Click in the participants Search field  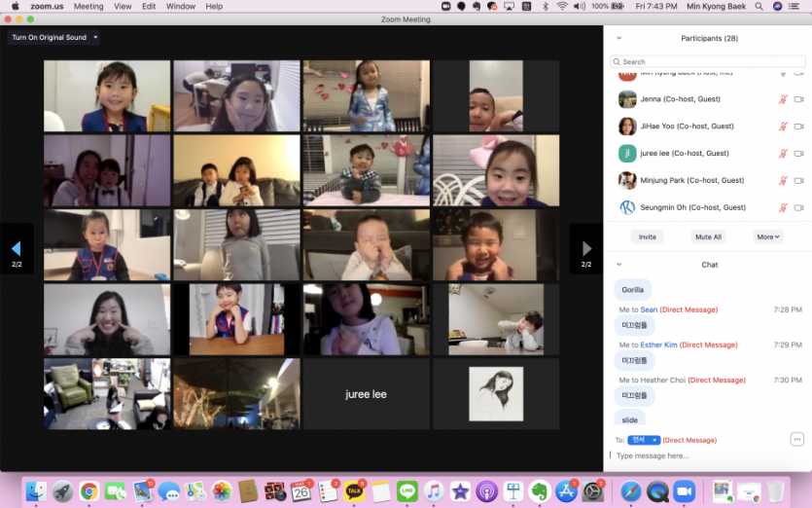[708, 61]
